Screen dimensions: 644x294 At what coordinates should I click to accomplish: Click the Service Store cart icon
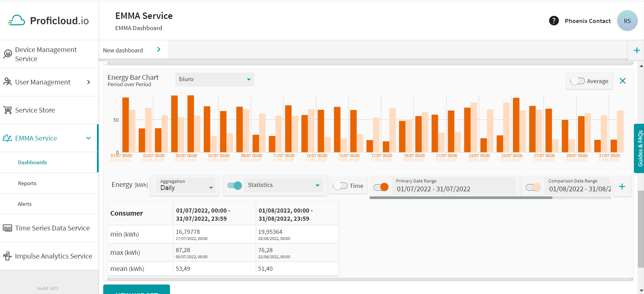7,110
